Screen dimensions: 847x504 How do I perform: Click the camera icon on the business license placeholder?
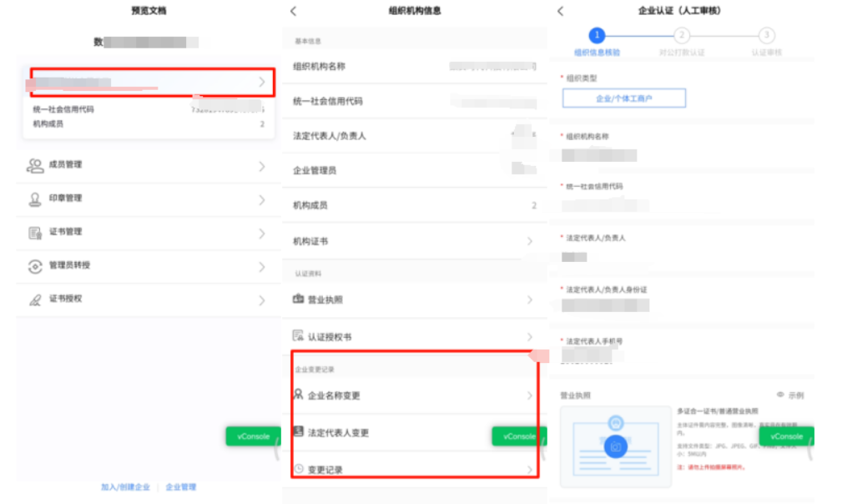pyautogui.click(x=615, y=447)
